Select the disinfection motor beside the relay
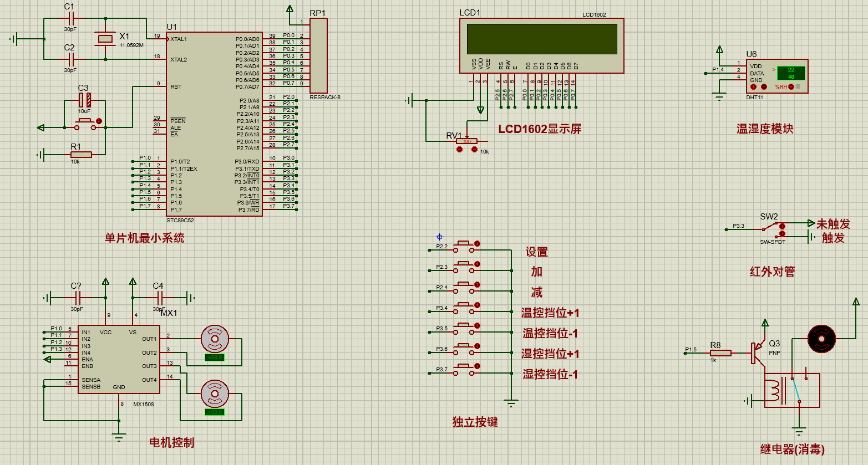This screenshot has width=868, height=465. [821, 339]
